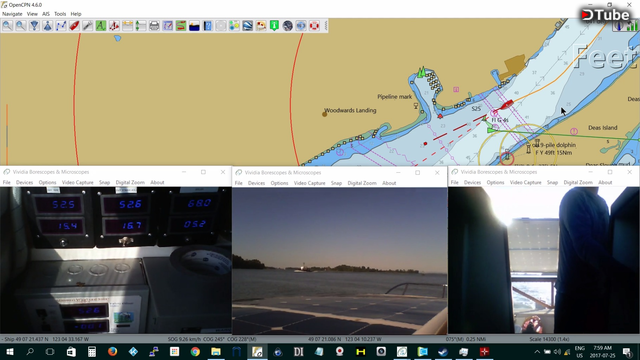640x360 pixels.
Task: Toggle Auto Follow red boat icon
Action: click(74, 26)
